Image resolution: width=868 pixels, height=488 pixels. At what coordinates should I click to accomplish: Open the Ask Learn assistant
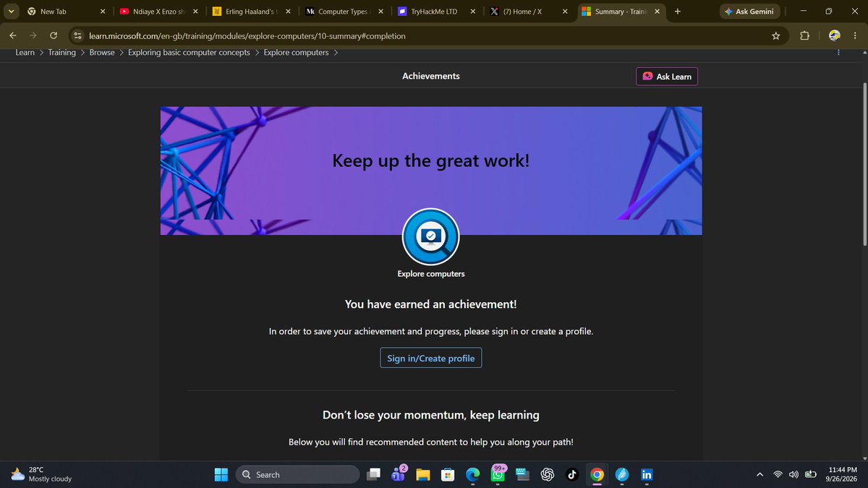point(667,76)
